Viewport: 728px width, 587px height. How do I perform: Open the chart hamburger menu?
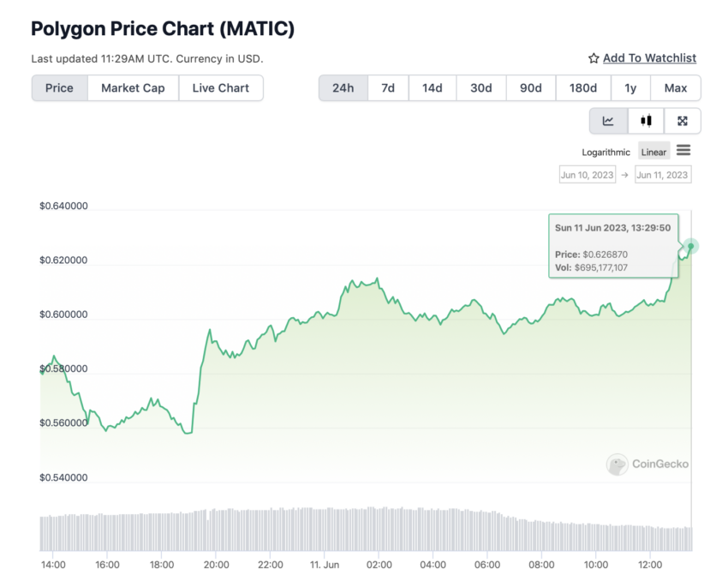pyautogui.click(x=683, y=151)
